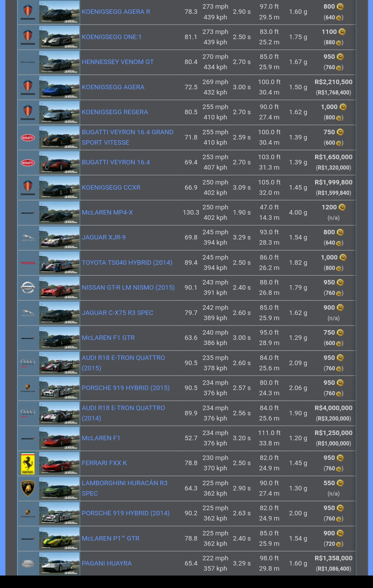This screenshot has width=373, height=588.
Task: Click Audi logo in R18 (2014) row
Action: click(28, 413)
